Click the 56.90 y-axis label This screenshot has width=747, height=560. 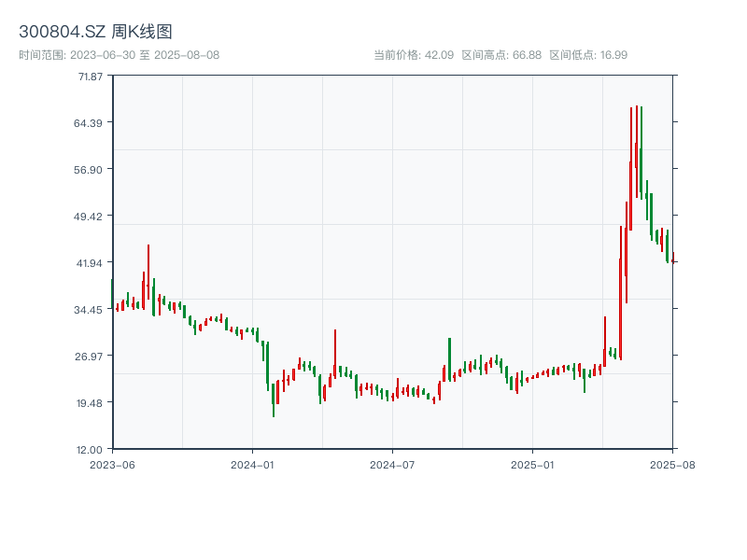click(88, 170)
